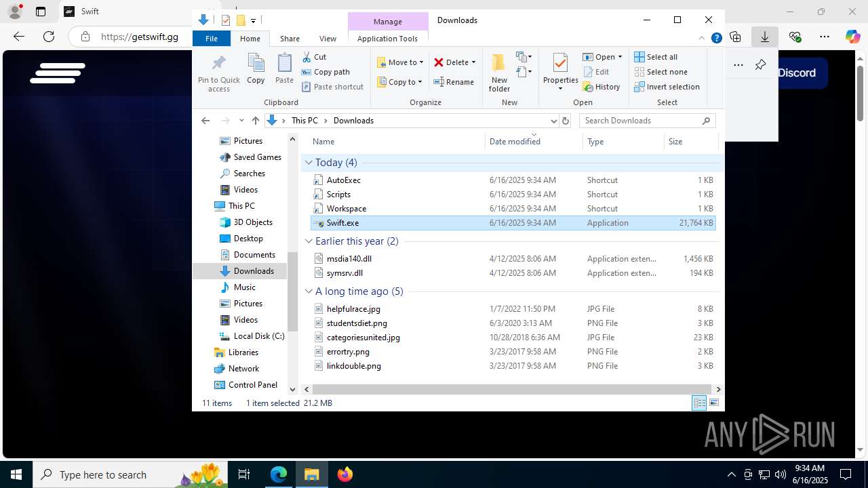Click This PC in the address breadcrumb
This screenshot has height=488, width=868.
pyautogui.click(x=304, y=121)
